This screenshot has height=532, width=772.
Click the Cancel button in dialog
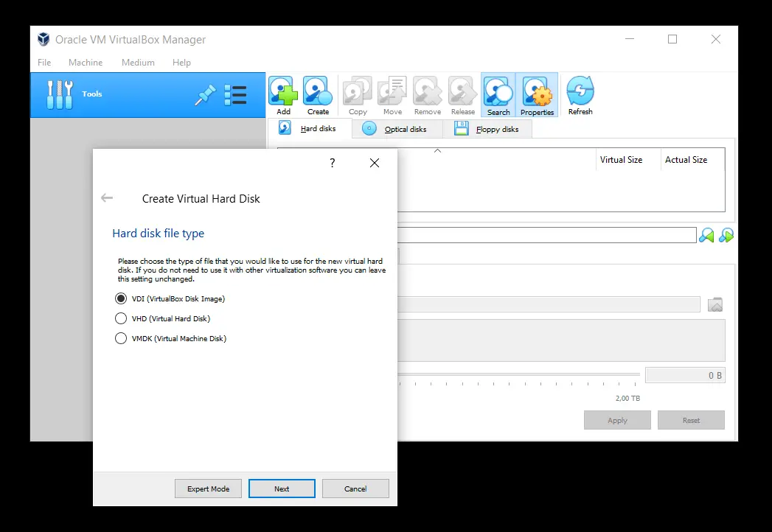point(355,489)
